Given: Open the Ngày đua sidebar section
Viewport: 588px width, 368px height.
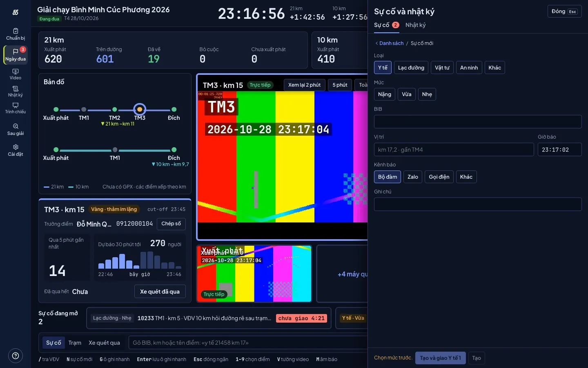Looking at the screenshot, I should click(x=16, y=55).
